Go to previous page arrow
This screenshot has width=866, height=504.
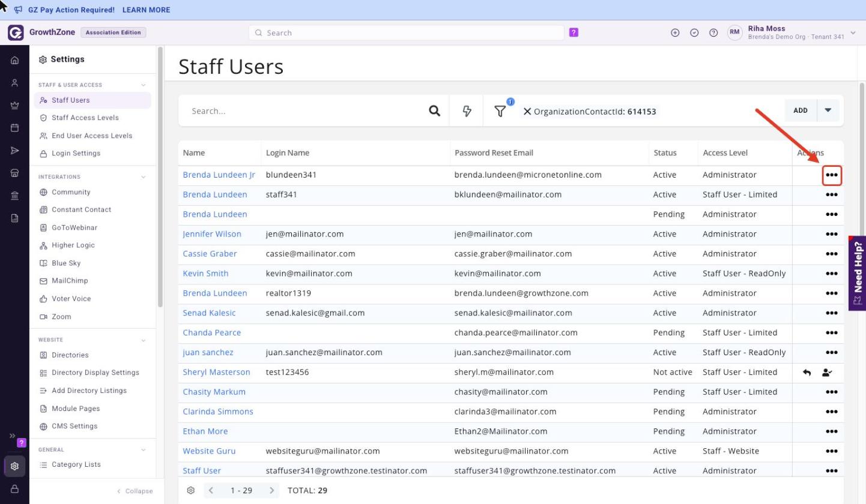point(211,490)
